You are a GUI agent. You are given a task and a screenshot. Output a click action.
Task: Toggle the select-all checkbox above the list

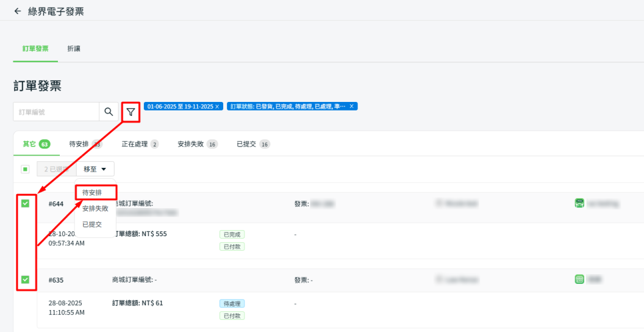pyautogui.click(x=25, y=169)
